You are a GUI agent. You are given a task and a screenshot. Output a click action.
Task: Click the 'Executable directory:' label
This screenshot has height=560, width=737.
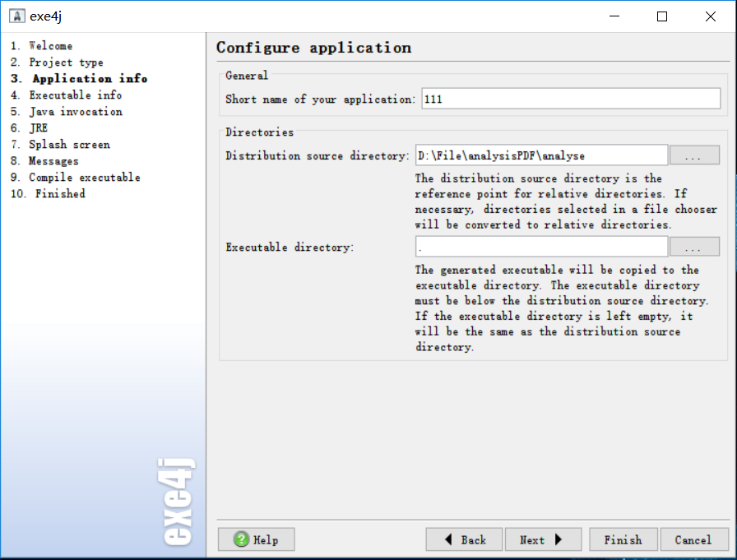tap(290, 248)
